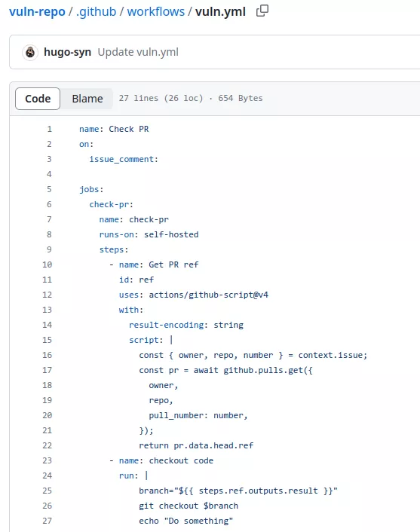Copy file path using the copy icon
420x532 pixels.
262,11
